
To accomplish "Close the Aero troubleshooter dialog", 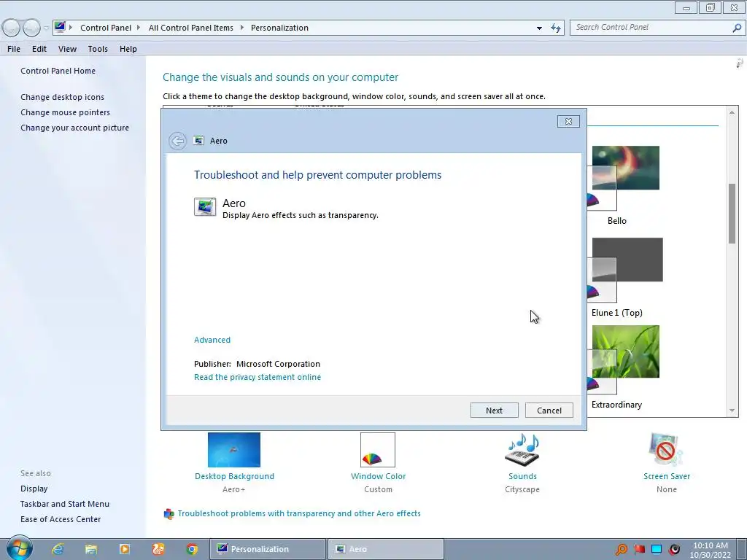I will (568, 122).
